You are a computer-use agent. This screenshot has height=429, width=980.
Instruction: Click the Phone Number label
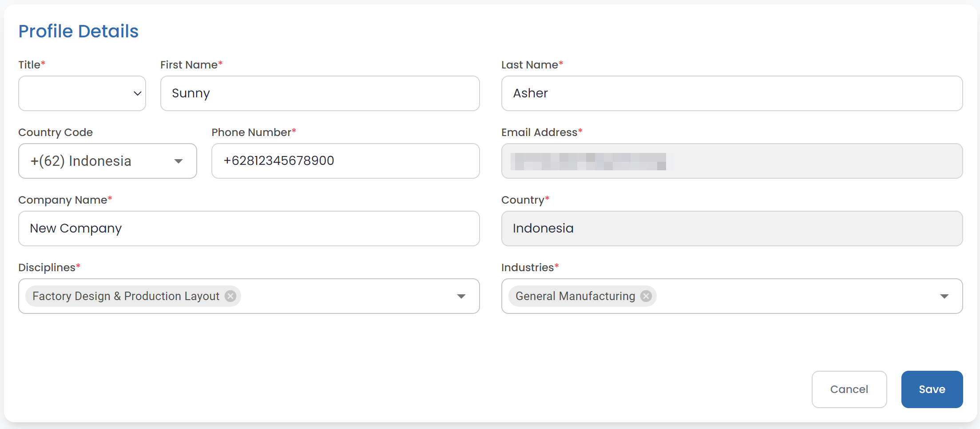click(x=251, y=132)
